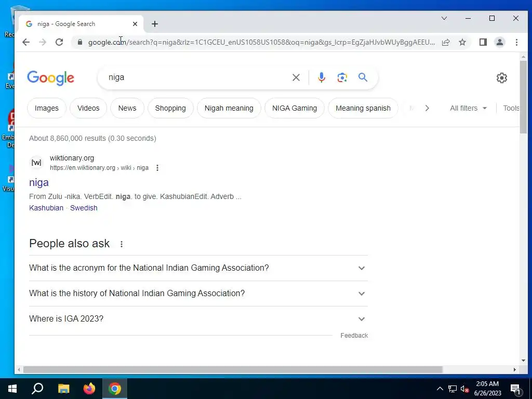Open the wiktionary 'niga' result title

[38, 182]
